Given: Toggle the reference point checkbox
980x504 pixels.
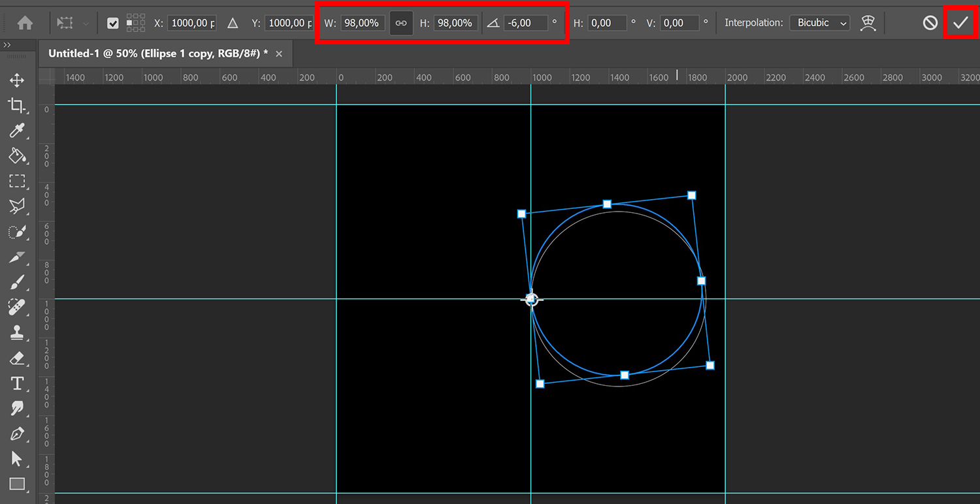Looking at the screenshot, I should click(112, 22).
